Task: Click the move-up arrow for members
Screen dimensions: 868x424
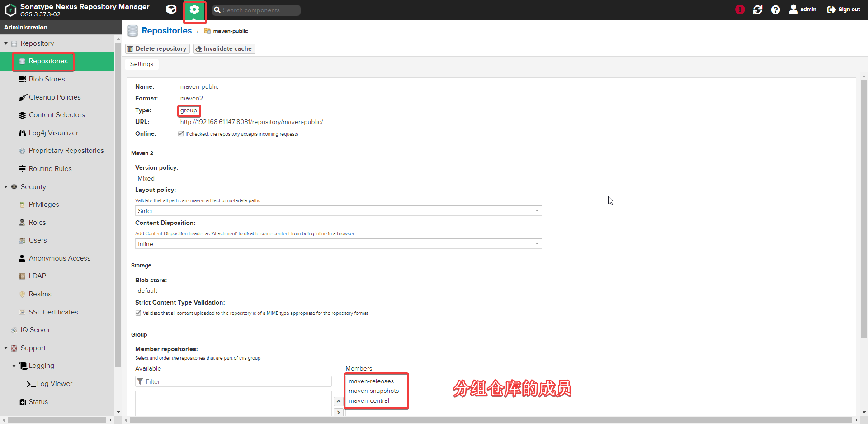Action: (338, 401)
